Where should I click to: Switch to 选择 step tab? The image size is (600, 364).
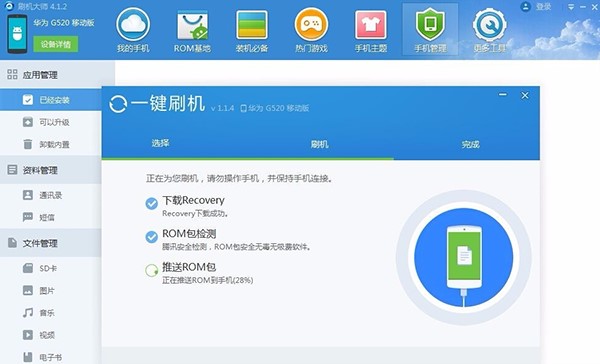tap(160, 143)
